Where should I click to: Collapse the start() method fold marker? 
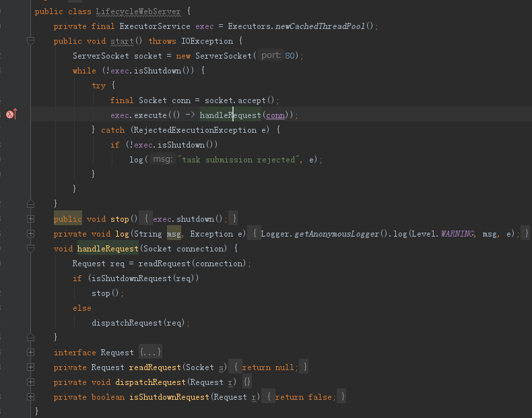click(30, 41)
